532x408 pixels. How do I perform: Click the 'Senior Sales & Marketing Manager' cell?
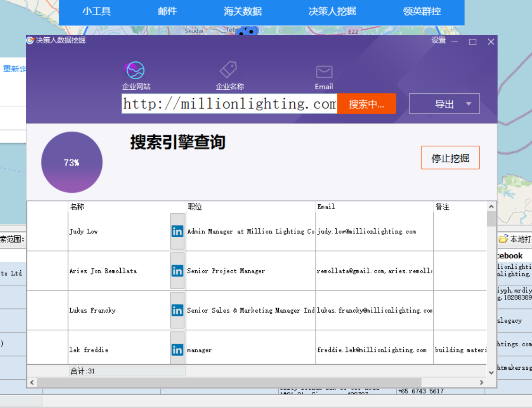point(251,310)
